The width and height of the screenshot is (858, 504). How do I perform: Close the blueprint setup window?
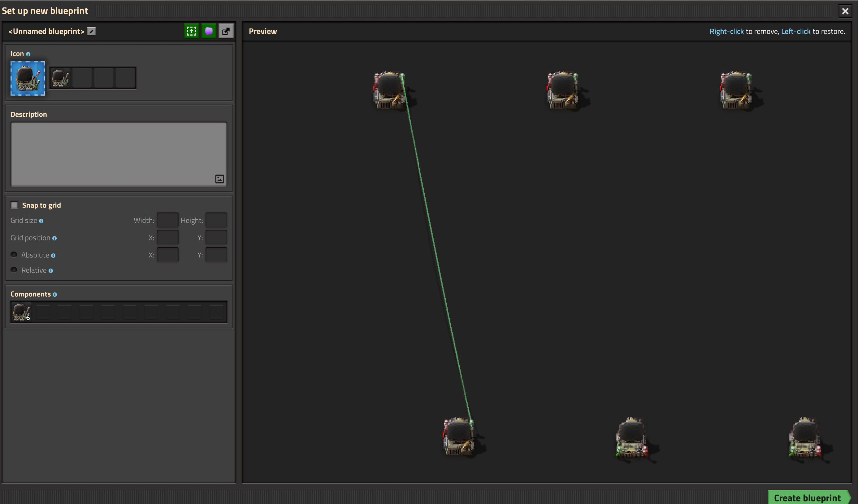click(845, 11)
